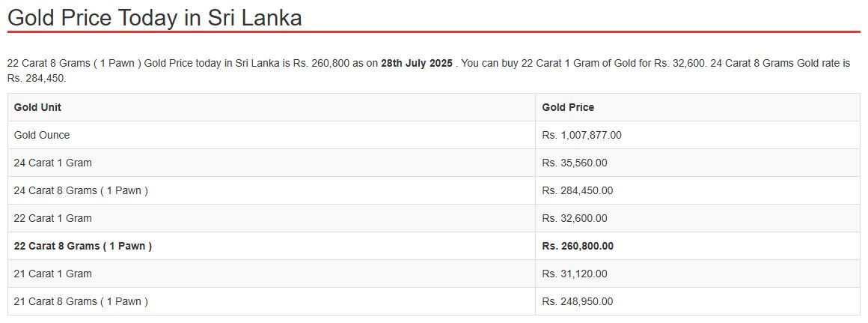Select the '22 Carat 1 Gram' row label
The width and height of the screenshot is (868, 323).
click(52, 218)
